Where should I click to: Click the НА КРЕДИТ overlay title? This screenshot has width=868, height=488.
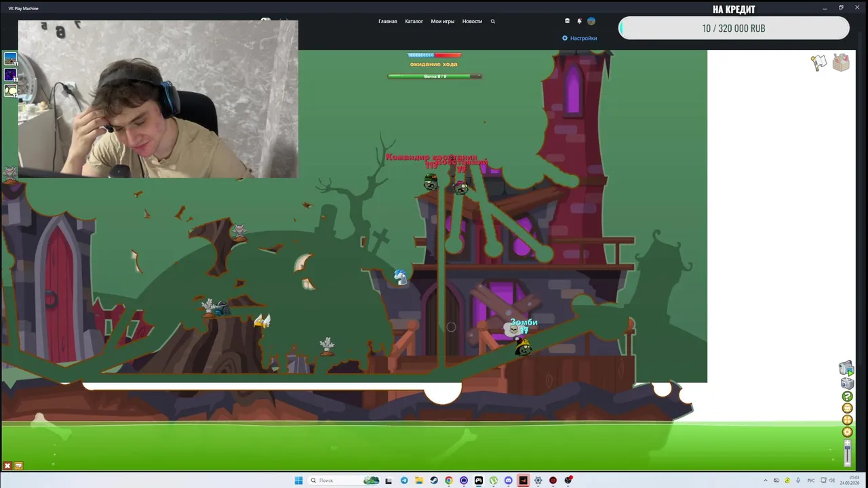[x=734, y=9]
